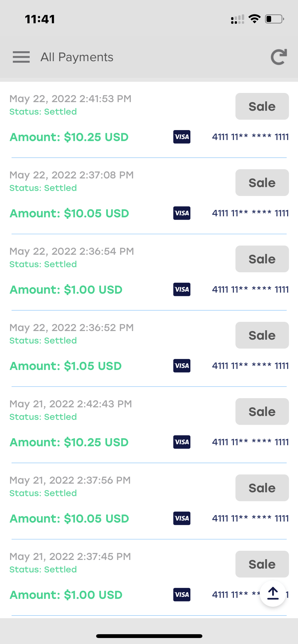Screen dimensions: 298x644
Task: Open payment dated May 22, 2022 2:41:53 PM
Action: 70,99
